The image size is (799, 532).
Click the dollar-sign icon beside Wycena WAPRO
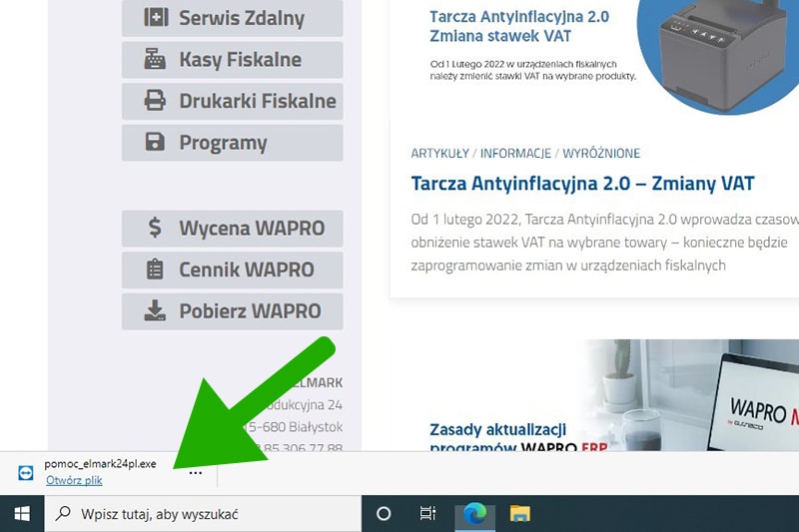155,228
